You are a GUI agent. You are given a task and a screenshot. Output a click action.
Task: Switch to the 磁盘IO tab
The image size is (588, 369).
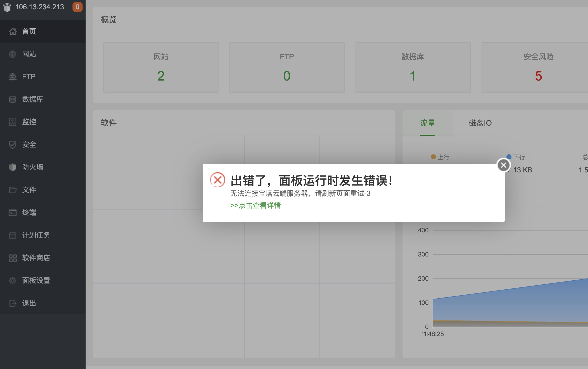(x=480, y=123)
